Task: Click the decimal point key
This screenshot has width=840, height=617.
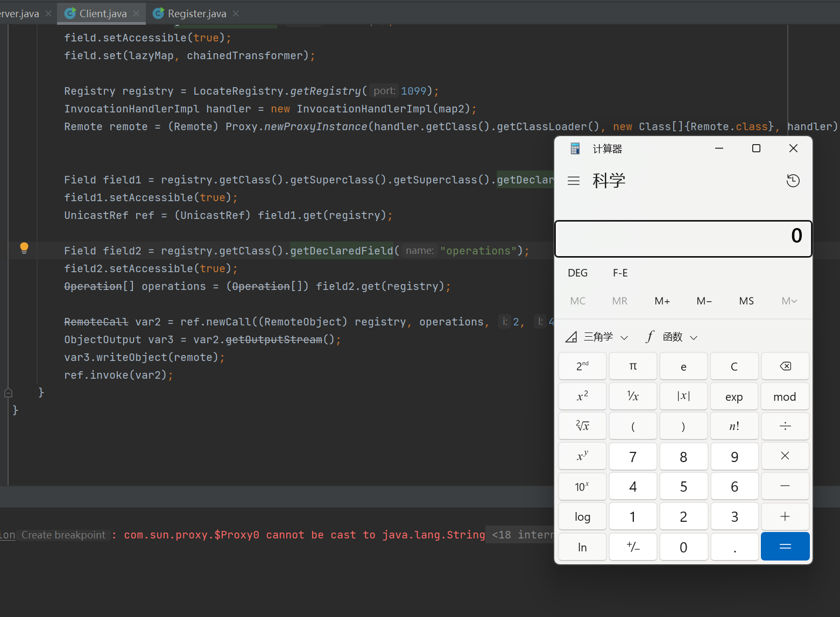Action: coord(734,547)
